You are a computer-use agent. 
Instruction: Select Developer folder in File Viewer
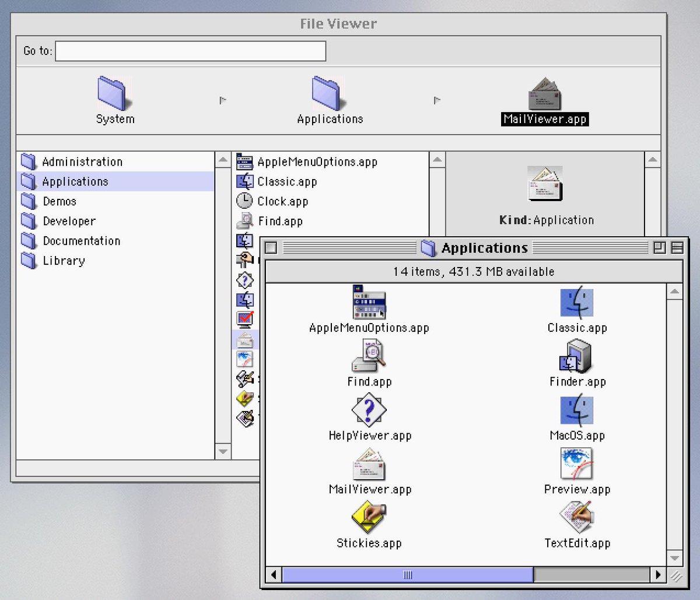(116, 222)
